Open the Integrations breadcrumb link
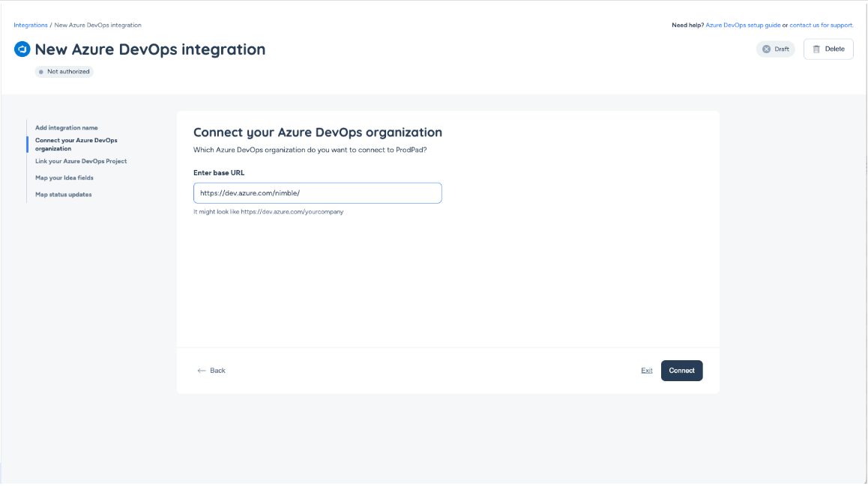This screenshot has height=486, width=868. pyautogui.click(x=31, y=25)
